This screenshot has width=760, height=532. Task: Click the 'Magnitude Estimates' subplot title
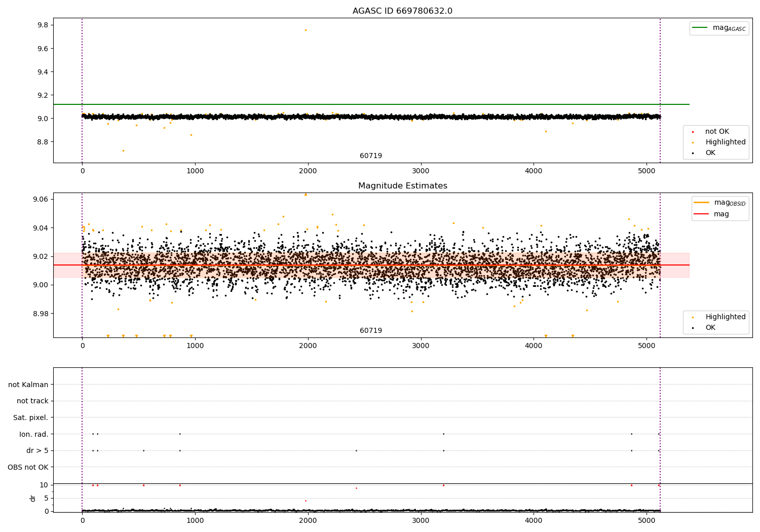click(402, 186)
